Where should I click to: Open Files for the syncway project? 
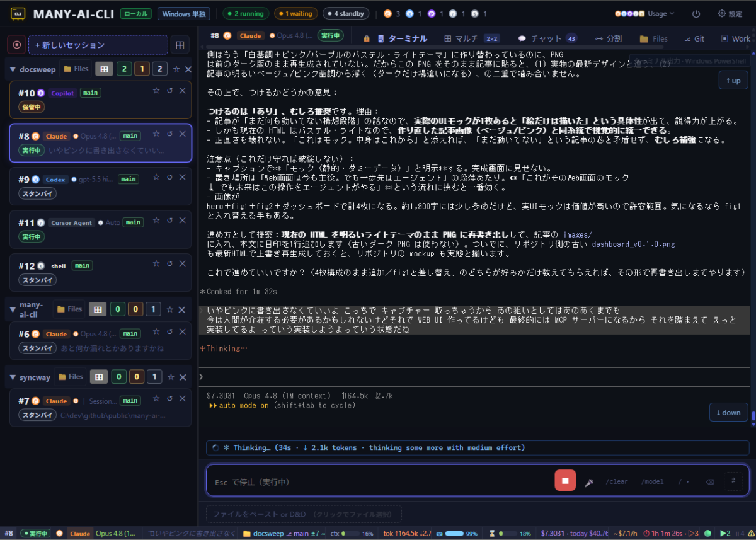(71, 377)
